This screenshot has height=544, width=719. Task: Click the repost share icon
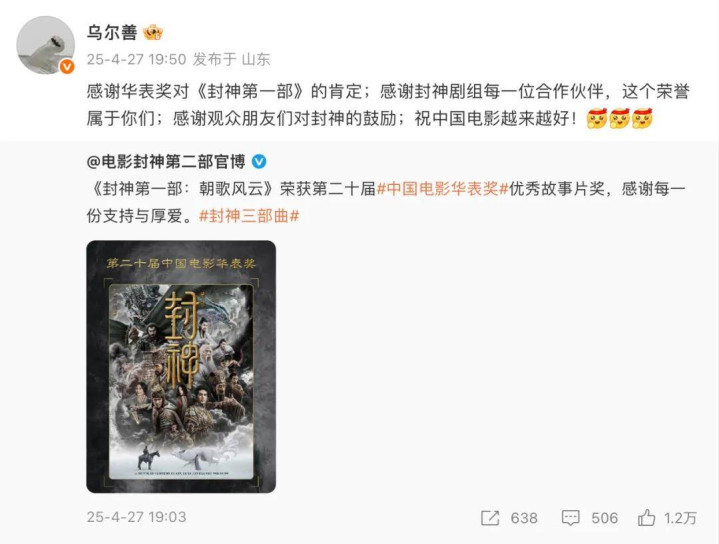(490, 518)
